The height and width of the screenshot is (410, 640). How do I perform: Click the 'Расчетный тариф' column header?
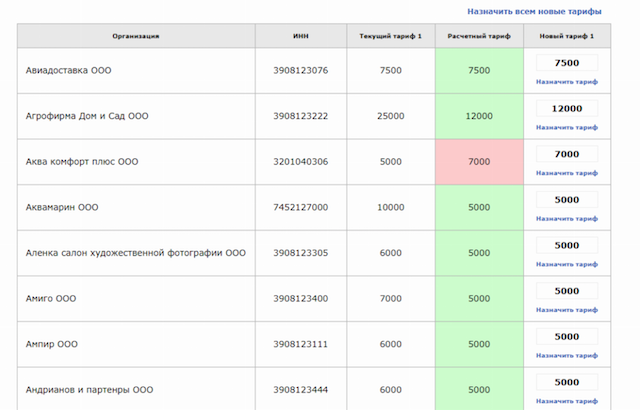(x=479, y=36)
